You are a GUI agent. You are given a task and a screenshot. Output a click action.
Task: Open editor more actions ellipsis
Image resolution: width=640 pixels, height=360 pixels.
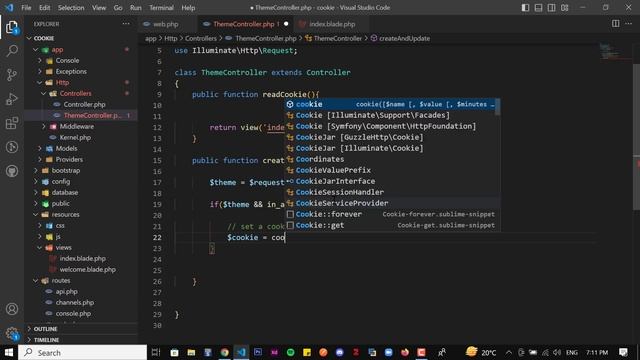629,24
